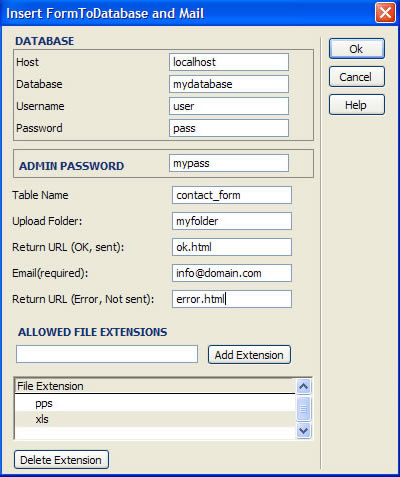This screenshot has width=400, height=477.
Task: Click the Username input field
Action: click(229, 106)
